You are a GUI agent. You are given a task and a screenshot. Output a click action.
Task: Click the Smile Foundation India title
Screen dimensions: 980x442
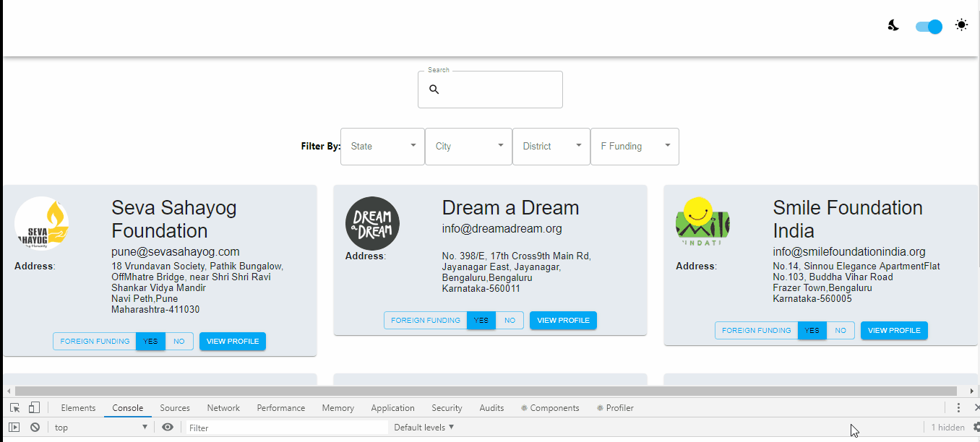point(848,220)
